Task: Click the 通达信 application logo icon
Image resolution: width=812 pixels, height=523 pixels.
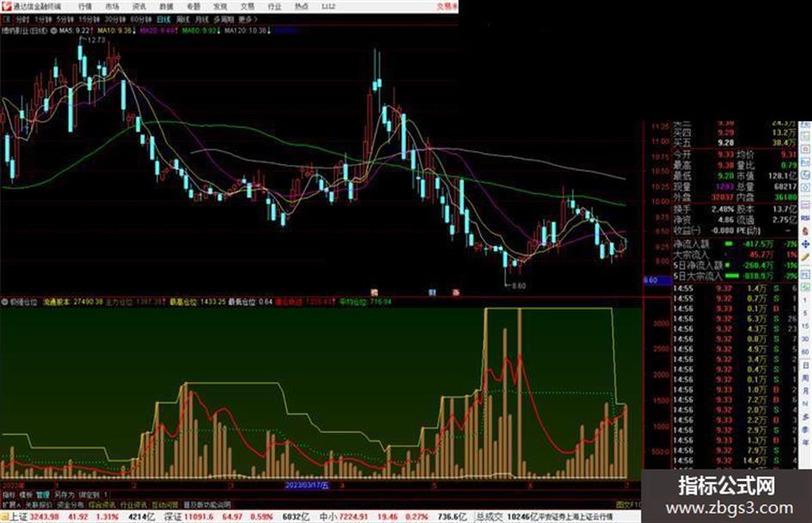Action: (x=7, y=7)
